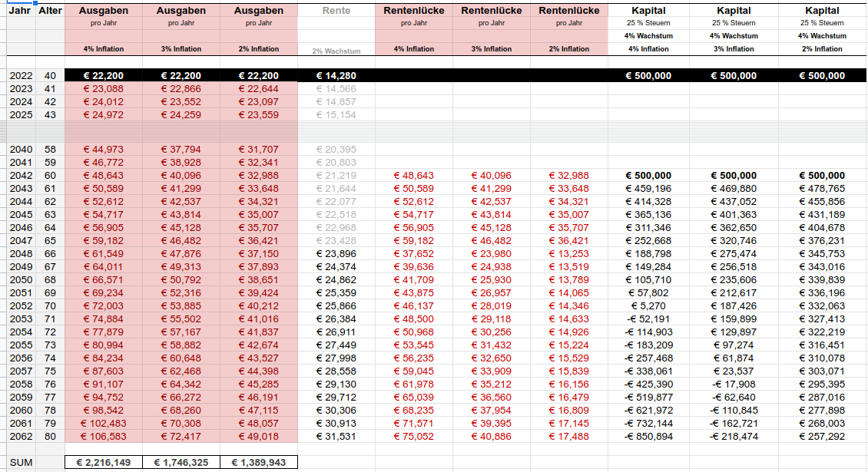Select the € 31,531 Rente cell

point(336,437)
